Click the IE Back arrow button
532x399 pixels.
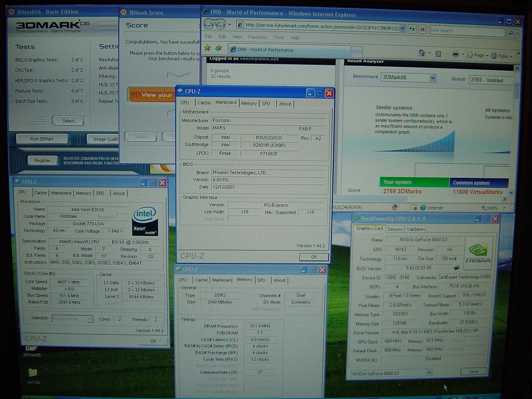click(x=209, y=24)
